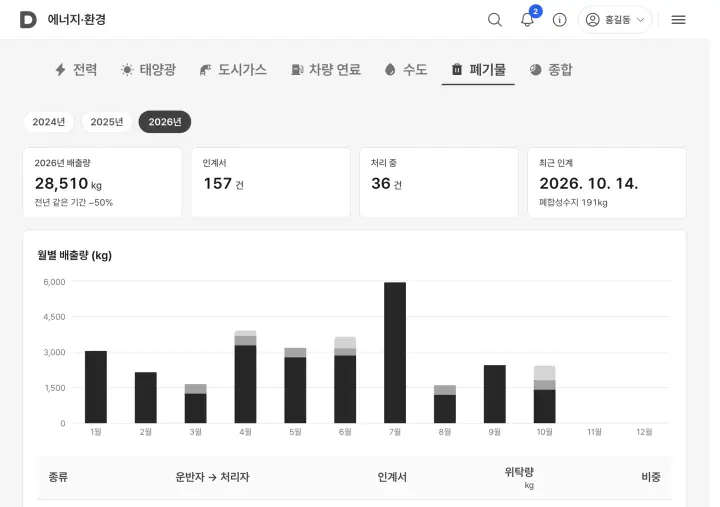
Task: Select the 2025년 year pill
Action: click(x=107, y=122)
